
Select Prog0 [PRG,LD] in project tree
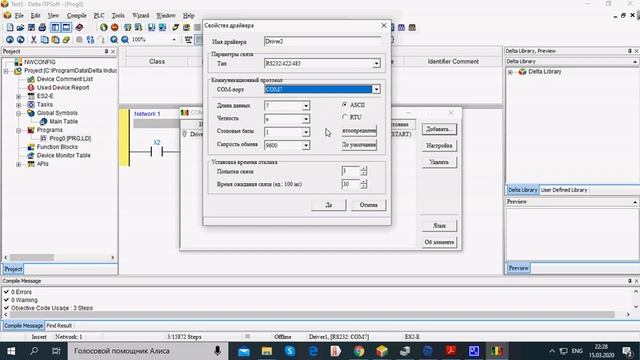70,139
